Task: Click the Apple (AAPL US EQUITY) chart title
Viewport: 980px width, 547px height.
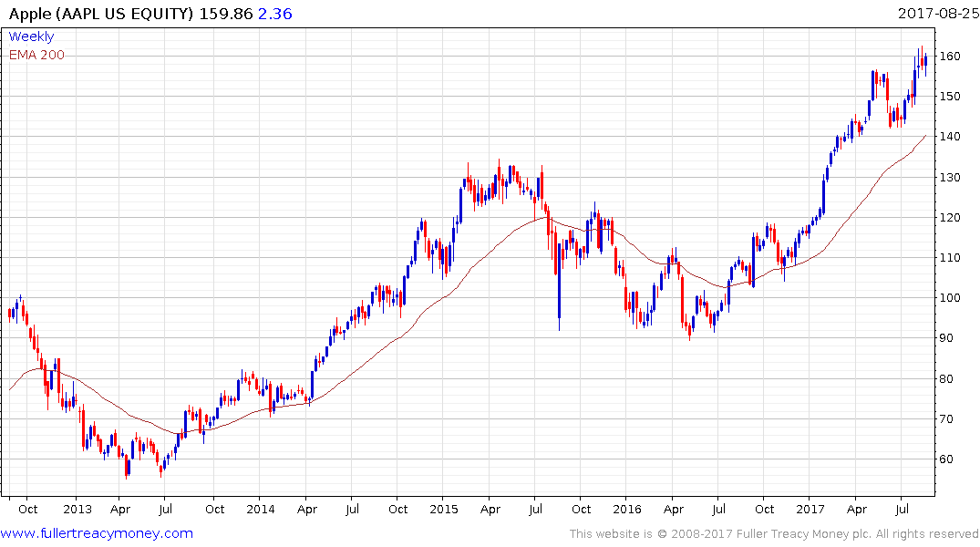Action: 100,14
